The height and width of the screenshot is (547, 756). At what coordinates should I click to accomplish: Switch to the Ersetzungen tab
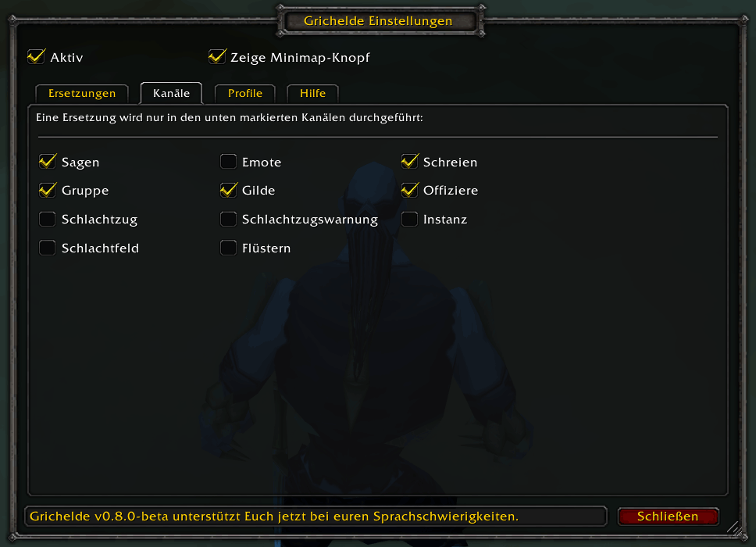82,94
